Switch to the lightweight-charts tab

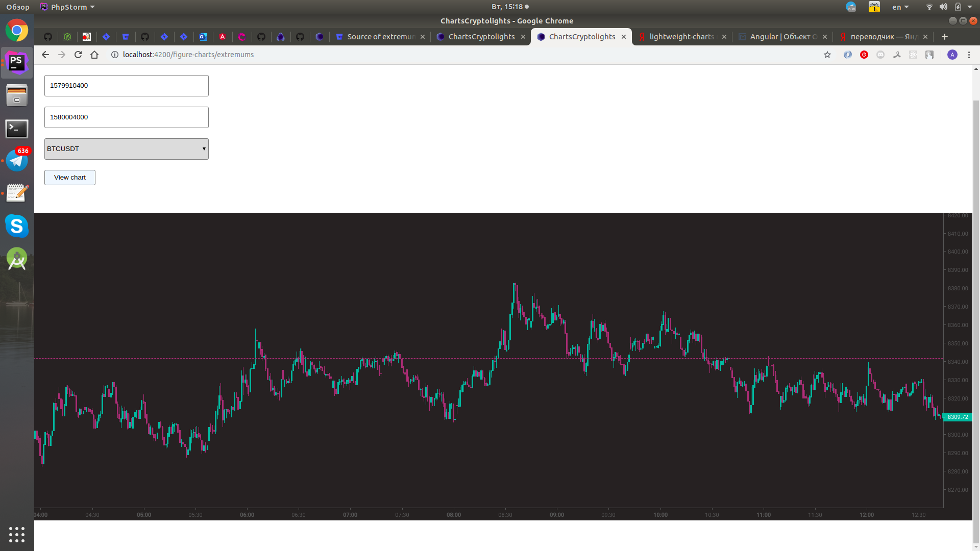pos(681,36)
